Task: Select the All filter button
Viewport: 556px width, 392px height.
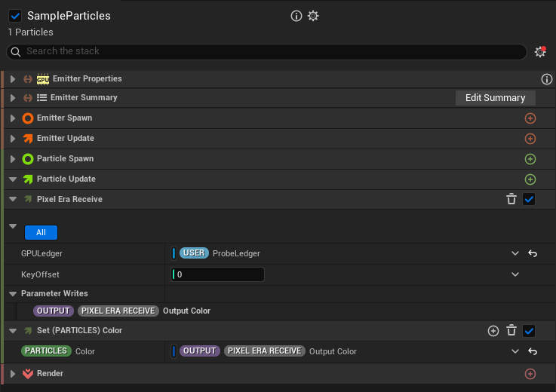Action: 41,232
